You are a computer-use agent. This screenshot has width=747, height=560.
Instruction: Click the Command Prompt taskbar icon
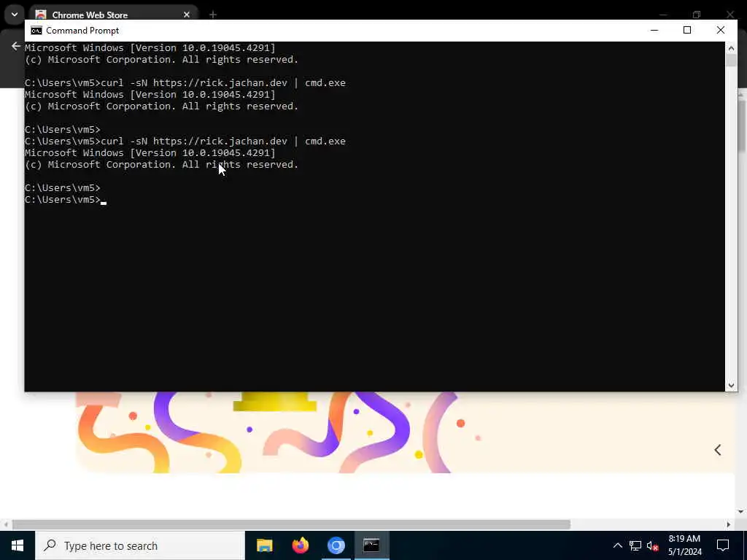click(x=371, y=545)
